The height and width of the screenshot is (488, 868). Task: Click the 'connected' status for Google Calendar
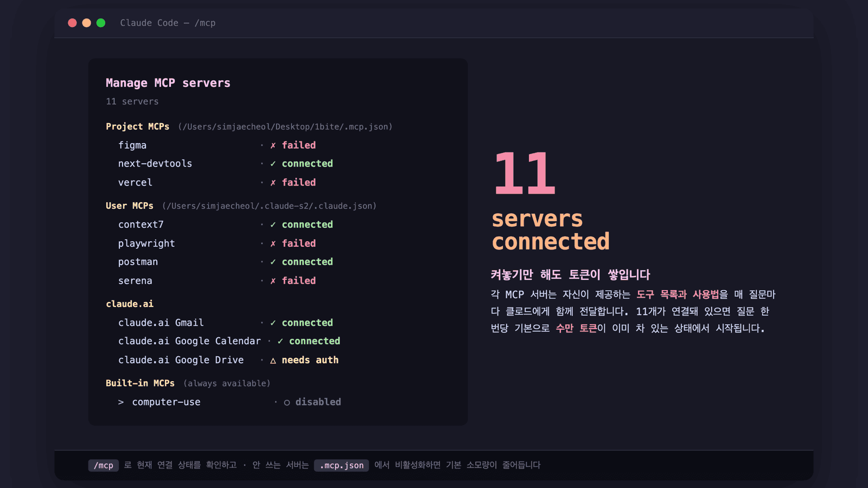(315, 341)
